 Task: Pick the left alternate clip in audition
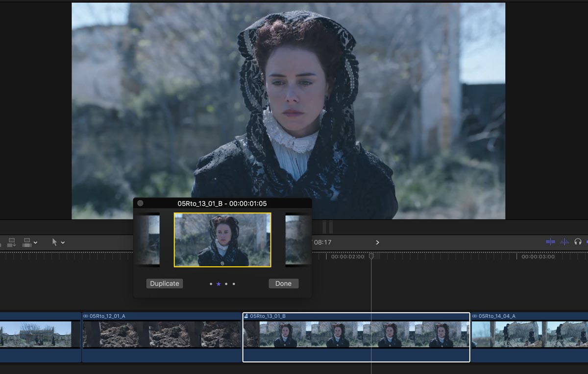(x=147, y=240)
